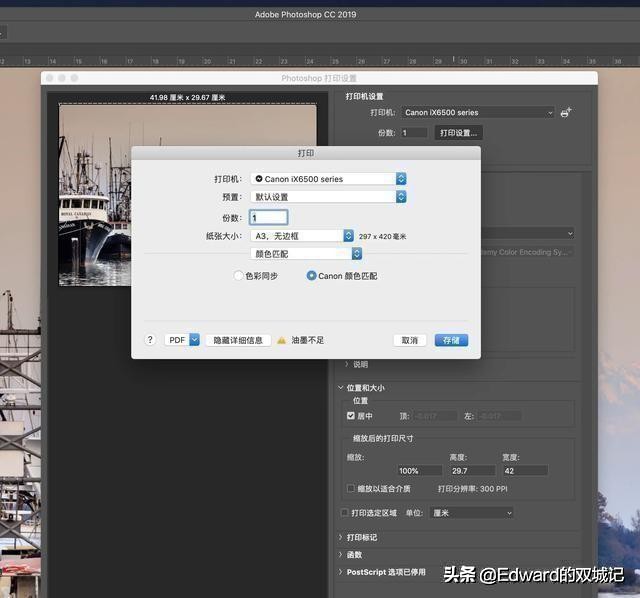Click the 隐藏详细信息 button
640x598 pixels.
tap(238, 340)
